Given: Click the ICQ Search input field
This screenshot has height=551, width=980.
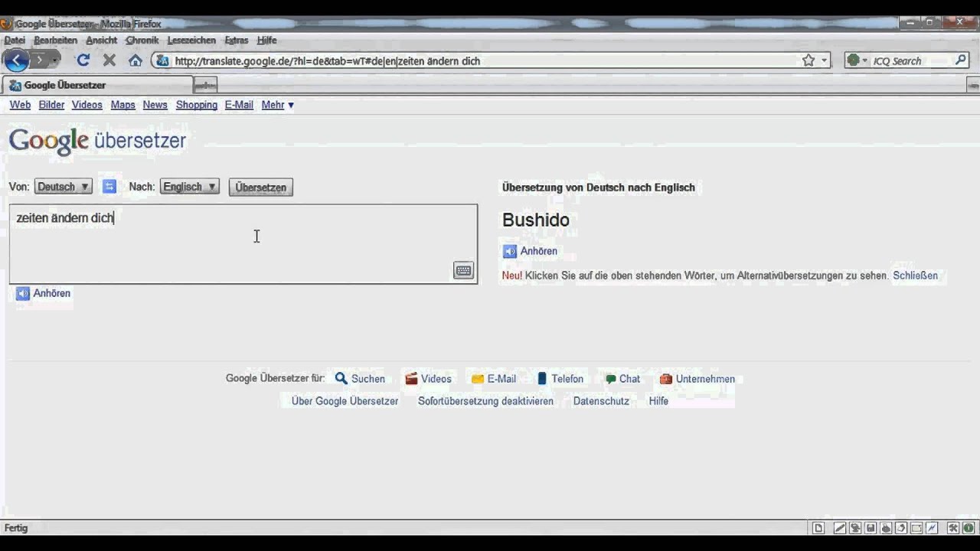Looking at the screenshot, I should [911, 60].
